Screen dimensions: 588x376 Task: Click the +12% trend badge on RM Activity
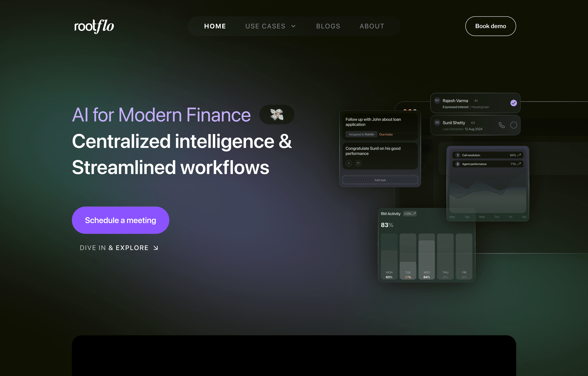410,214
